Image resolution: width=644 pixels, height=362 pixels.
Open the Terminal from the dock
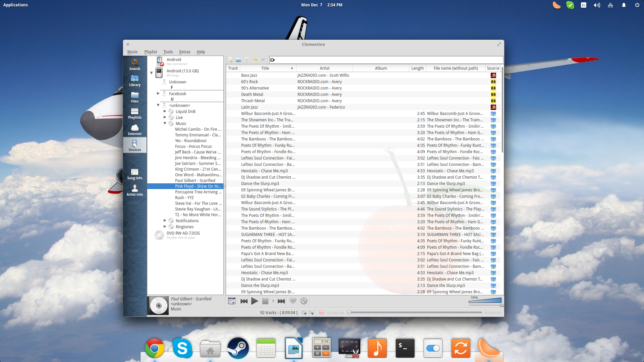point(405,348)
